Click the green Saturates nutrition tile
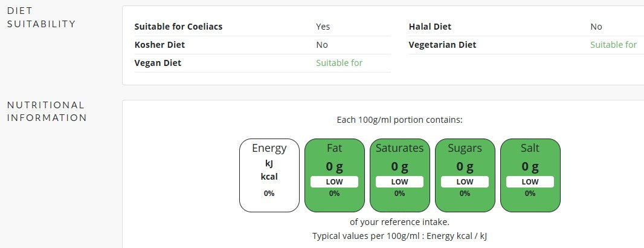Viewport: 644px width, 248px height. (399, 175)
